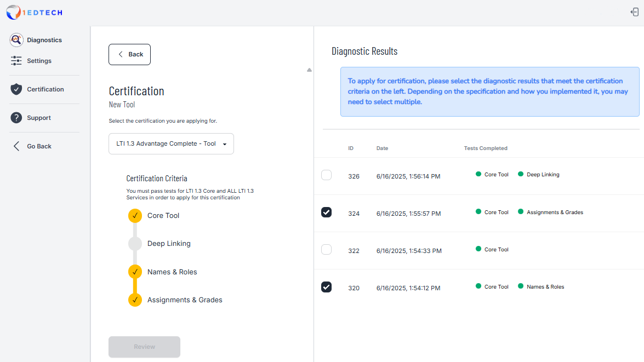Open Support using the question mark icon
The height and width of the screenshot is (362, 644).
point(16,117)
